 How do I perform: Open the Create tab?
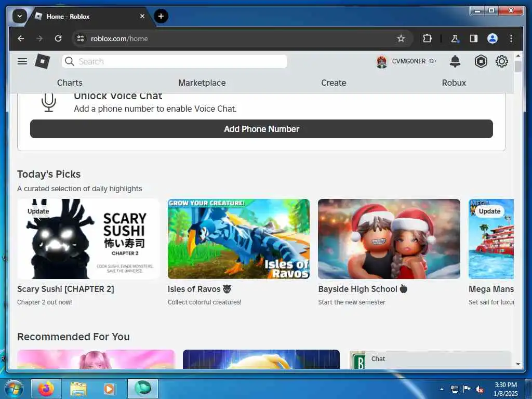tap(334, 83)
